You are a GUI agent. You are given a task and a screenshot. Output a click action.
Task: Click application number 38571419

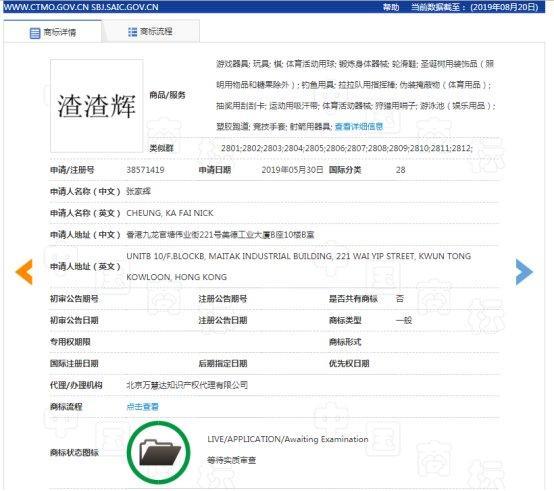tap(145, 170)
